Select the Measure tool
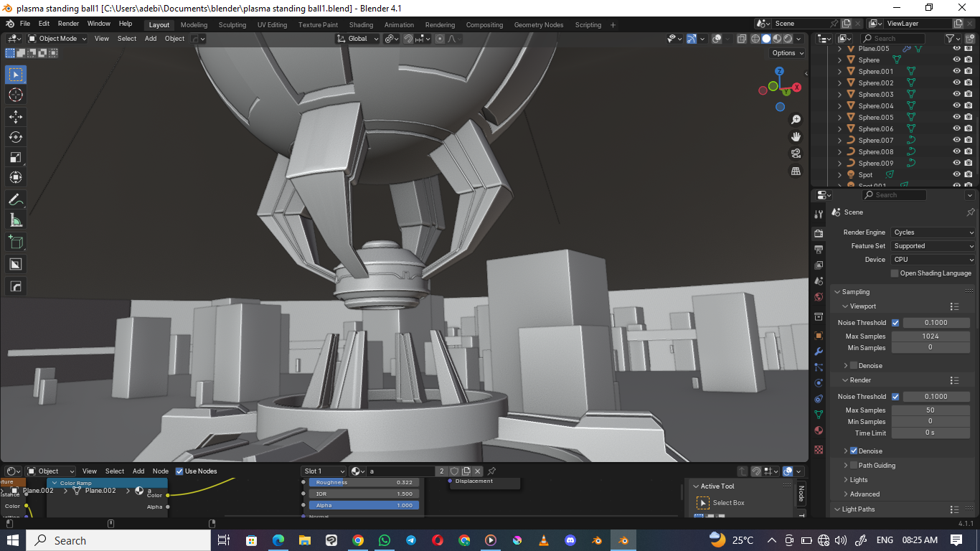The image size is (980, 551). [16, 220]
